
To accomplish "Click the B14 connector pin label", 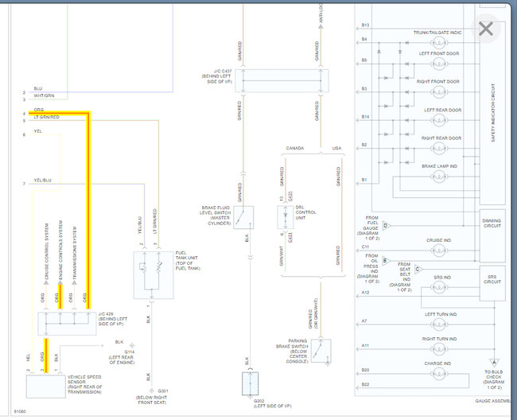I will coord(365,117).
